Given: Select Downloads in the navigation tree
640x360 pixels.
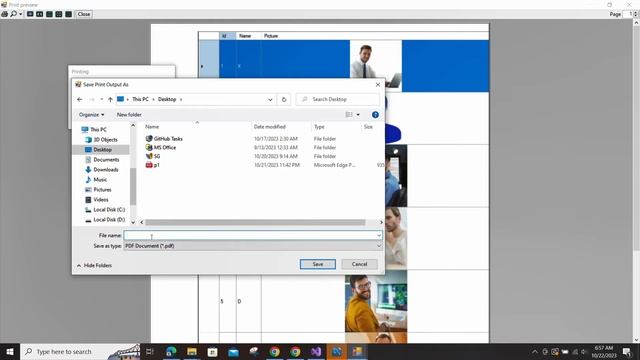Looking at the screenshot, I should pos(106,170).
